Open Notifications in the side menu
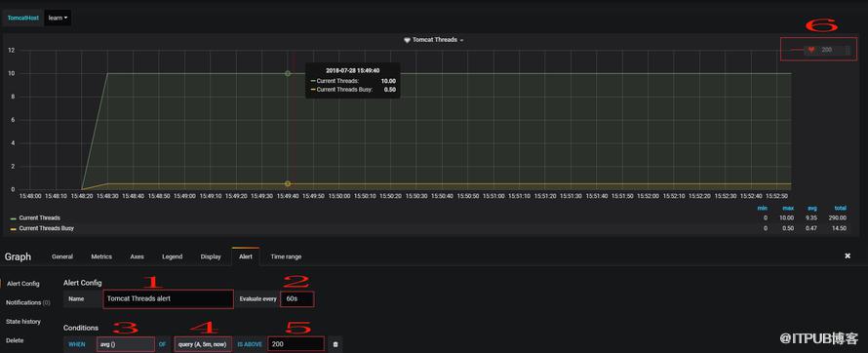 point(27,302)
